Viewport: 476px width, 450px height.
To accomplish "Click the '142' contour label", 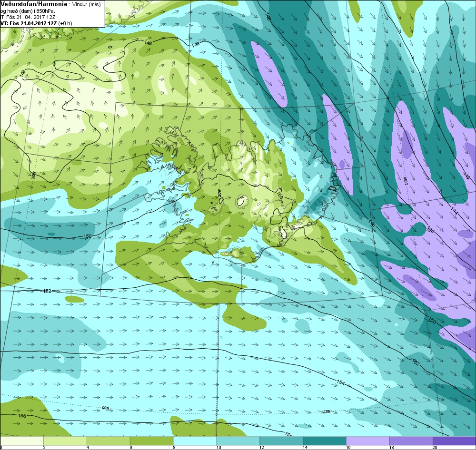I will pyautogui.click(x=466, y=176).
